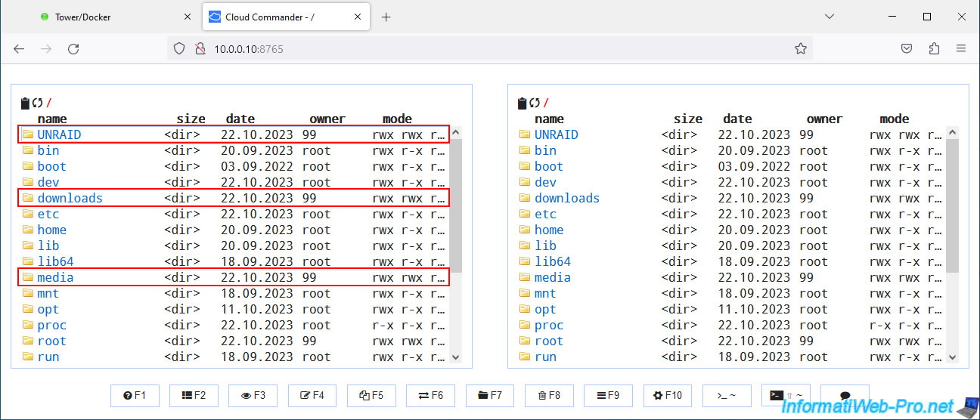Open F10 config gear settings
This screenshot has height=420, width=980.
pyautogui.click(x=668, y=396)
